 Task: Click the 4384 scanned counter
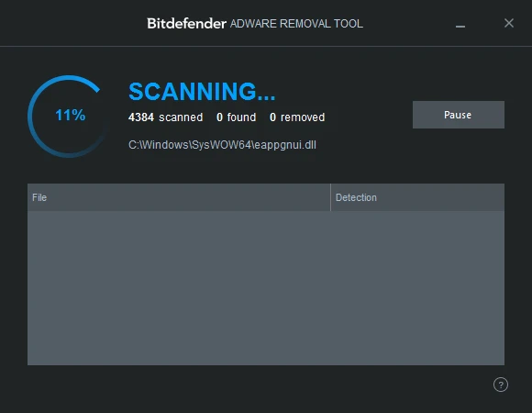pos(166,117)
